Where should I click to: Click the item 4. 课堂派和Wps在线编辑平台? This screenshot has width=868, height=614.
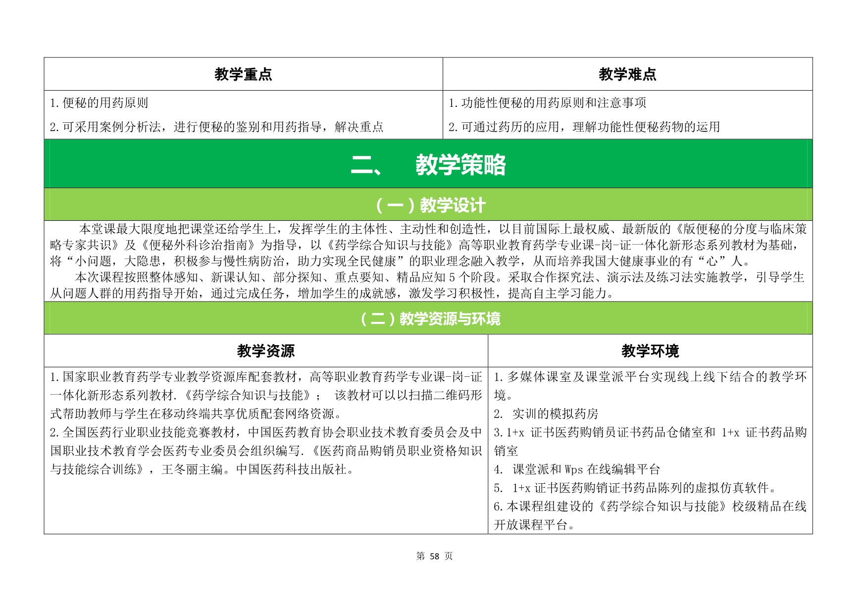577,469
